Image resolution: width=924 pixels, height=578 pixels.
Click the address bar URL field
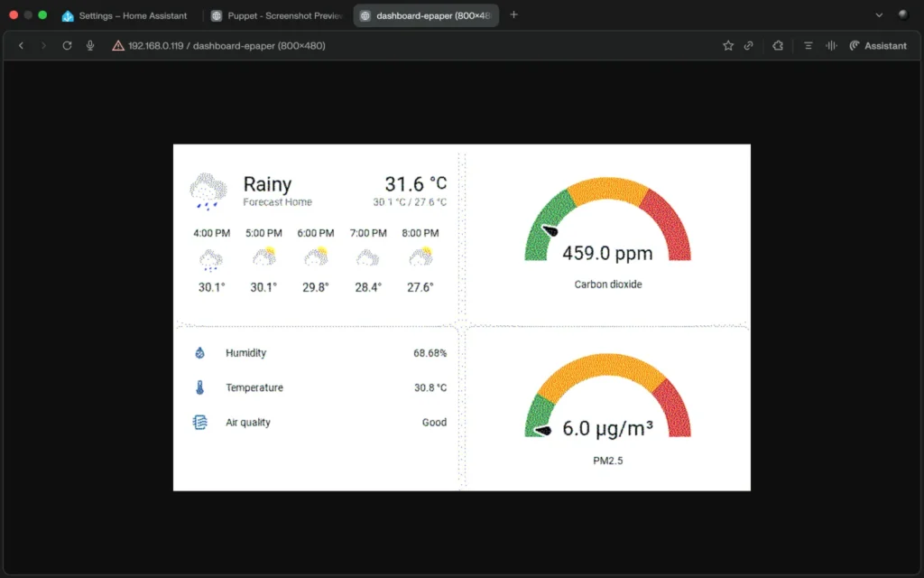226,45
